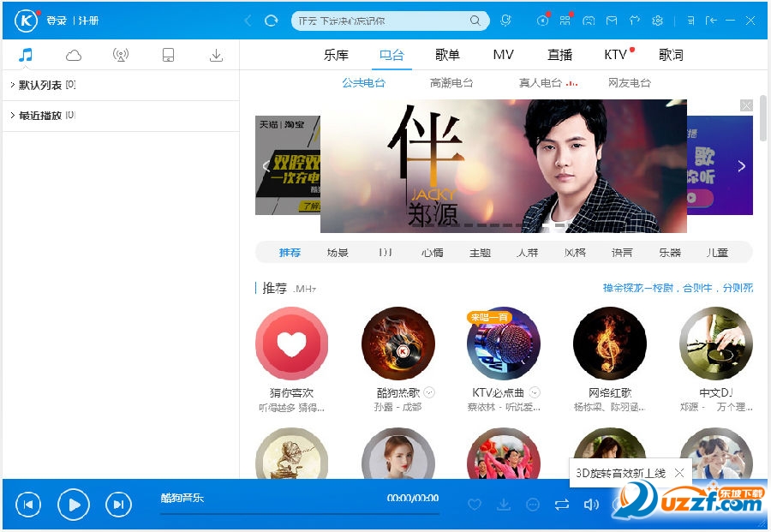Focus the search input field

(382, 21)
